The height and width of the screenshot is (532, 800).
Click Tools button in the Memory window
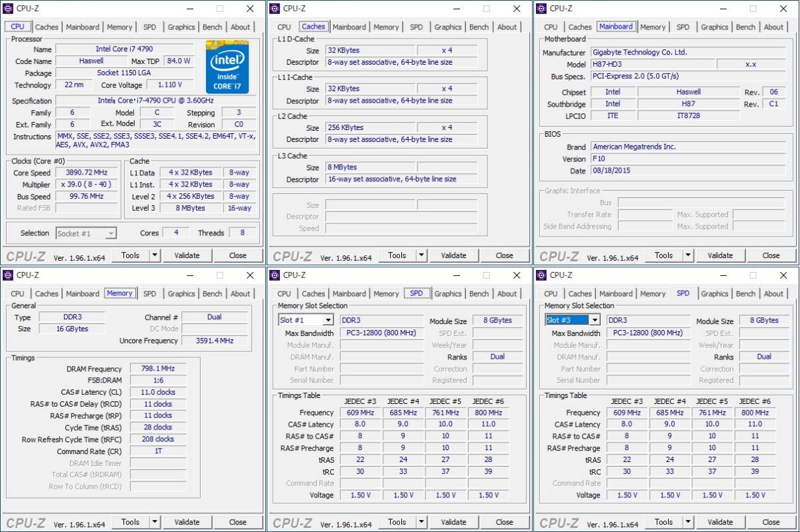click(x=131, y=522)
